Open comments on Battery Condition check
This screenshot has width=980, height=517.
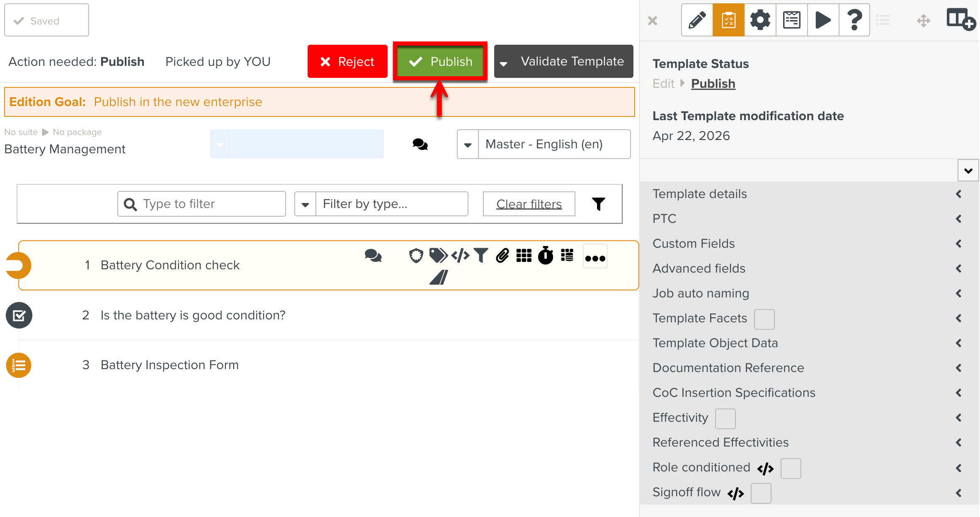pos(373,256)
